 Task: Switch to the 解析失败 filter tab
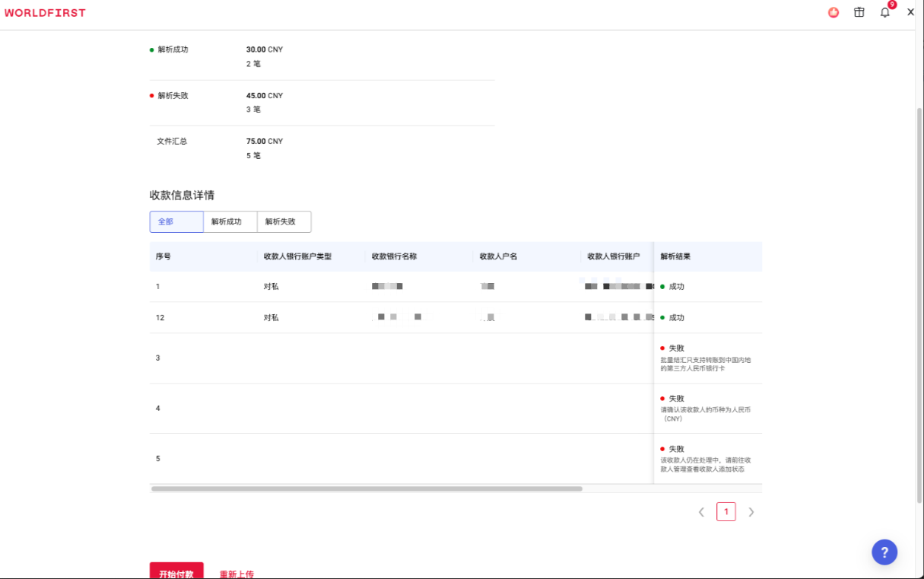(x=284, y=221)
